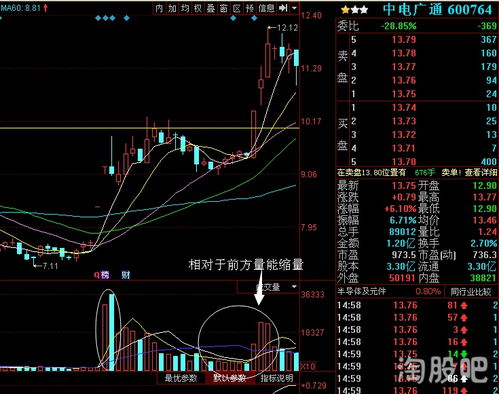Click the 叠 overlay chart button
This screenshot has height=394, width=499.
click(x=211, y=8)
